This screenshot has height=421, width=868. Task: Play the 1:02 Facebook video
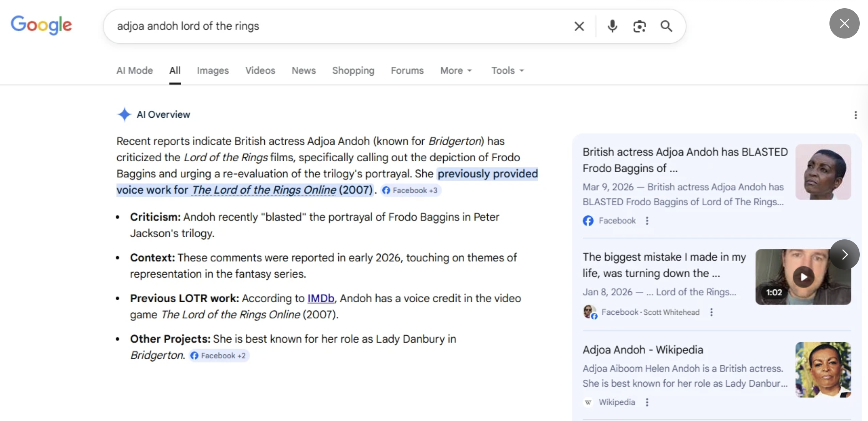tap(803, 277)
